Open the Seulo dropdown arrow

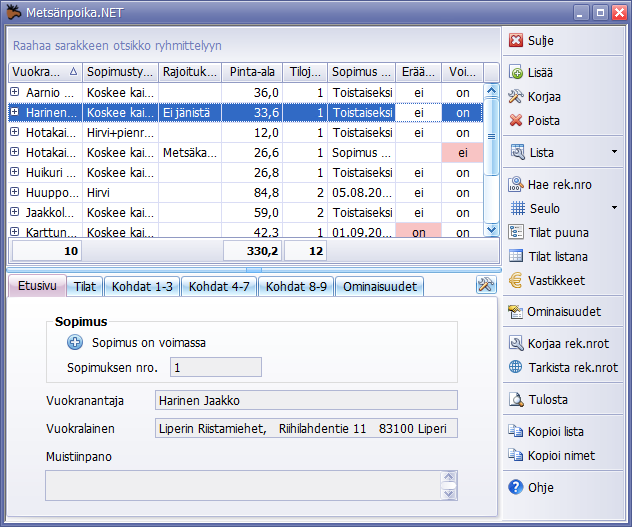tap(613, 209)
